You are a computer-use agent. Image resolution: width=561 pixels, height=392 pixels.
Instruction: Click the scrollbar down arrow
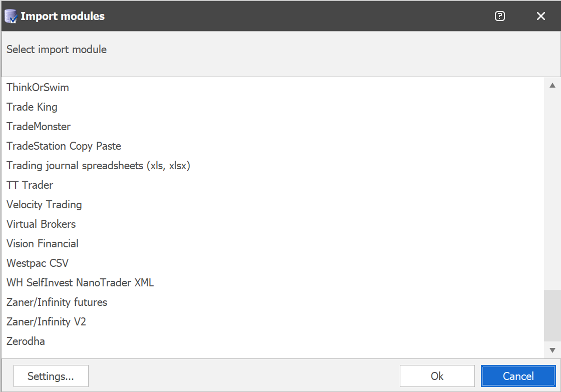pos(552,350)
